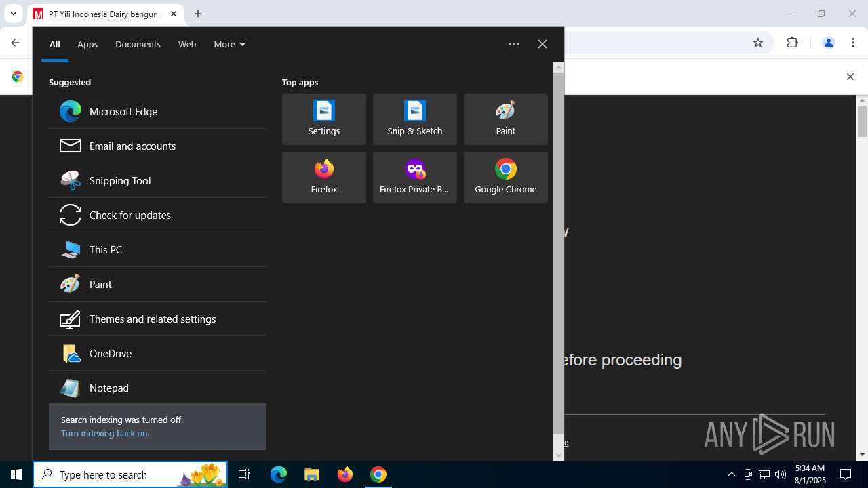This screenshot has height=488, width=868.
Task: Open Task View from the taskbar
Action: [x=244, y=474]
